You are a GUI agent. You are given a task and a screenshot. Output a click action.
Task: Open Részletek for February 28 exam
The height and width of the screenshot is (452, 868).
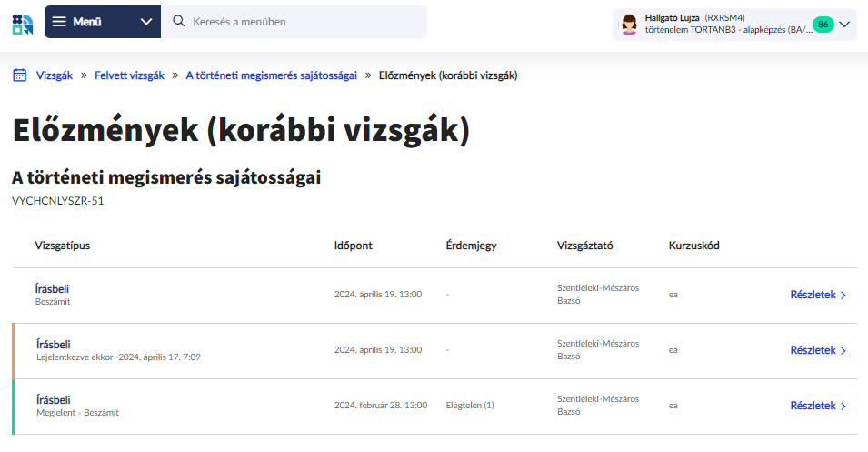coord(813,406)
